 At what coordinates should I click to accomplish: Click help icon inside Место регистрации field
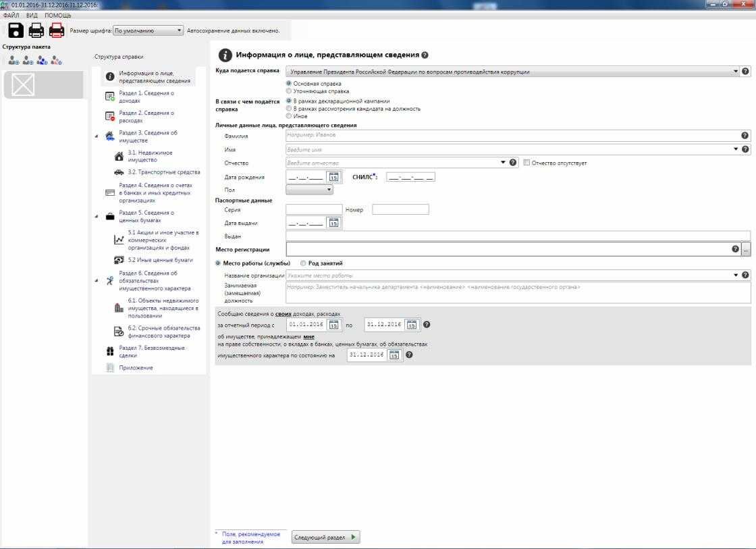(x=735, y=249)
